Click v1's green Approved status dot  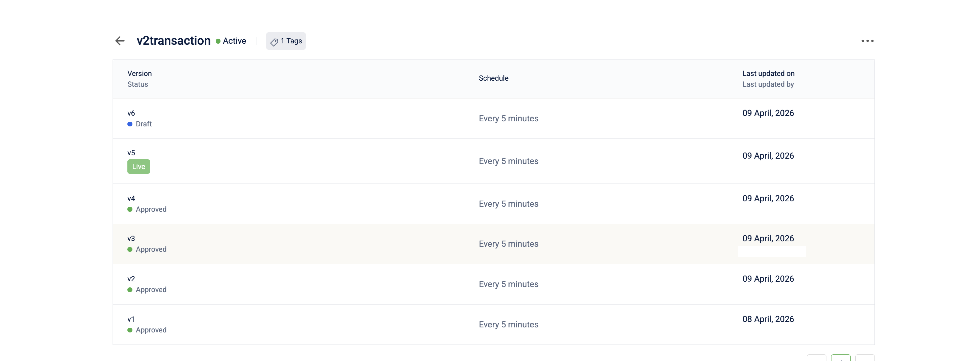click(x=130, y=330)
